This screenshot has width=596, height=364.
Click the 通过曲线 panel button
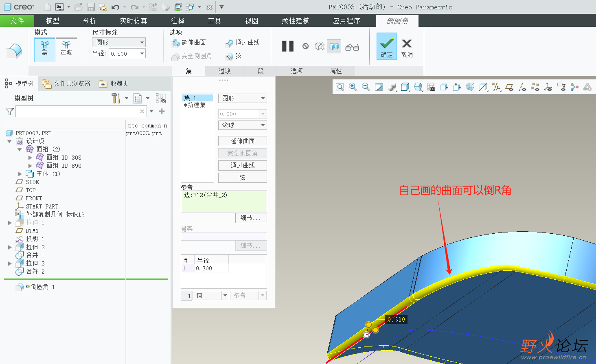coord(243,165)
